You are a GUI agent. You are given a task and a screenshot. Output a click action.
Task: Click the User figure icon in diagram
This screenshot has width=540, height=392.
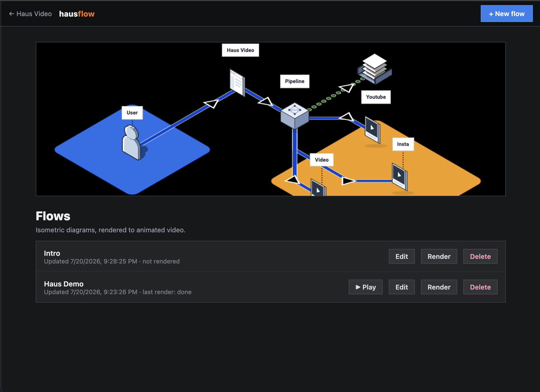(x=132, y=143)
